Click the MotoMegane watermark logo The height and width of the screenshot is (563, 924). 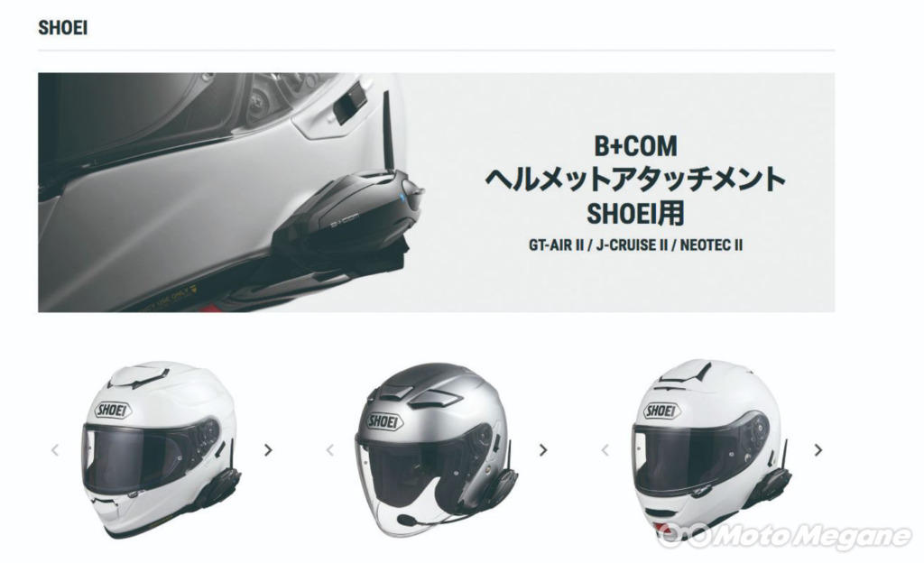tap(785, 536)
